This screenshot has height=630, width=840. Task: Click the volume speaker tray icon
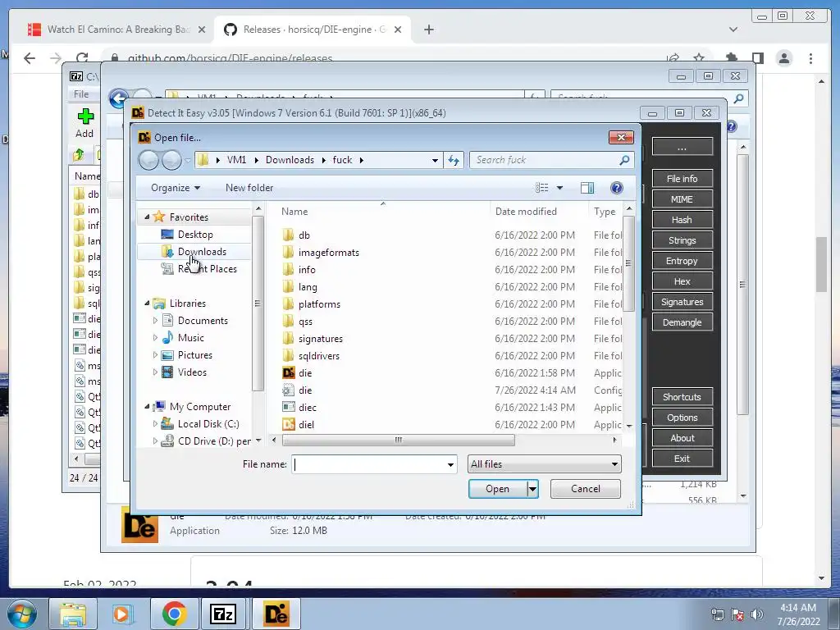756,614
